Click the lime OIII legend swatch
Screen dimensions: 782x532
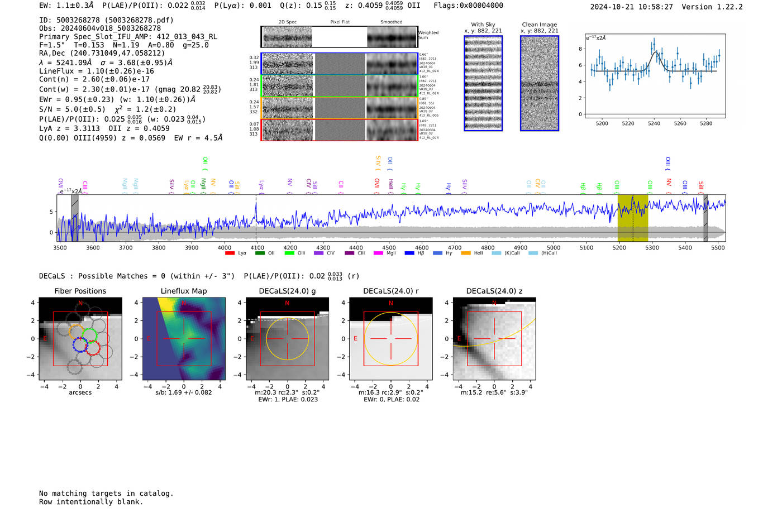point(289,253)
